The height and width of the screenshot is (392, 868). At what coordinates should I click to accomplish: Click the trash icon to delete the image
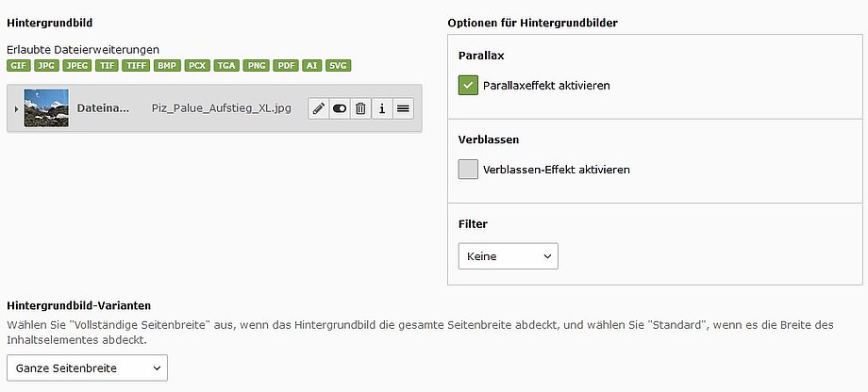point(360,108)
